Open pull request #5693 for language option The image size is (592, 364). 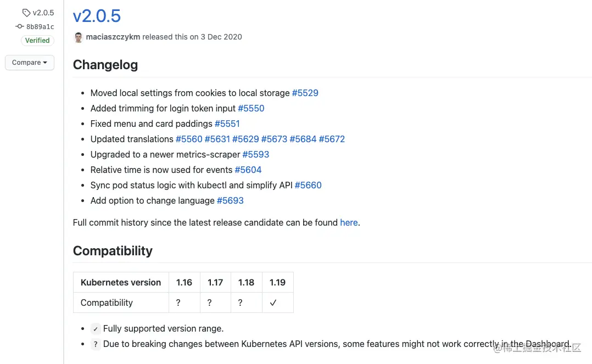point(230,201)
